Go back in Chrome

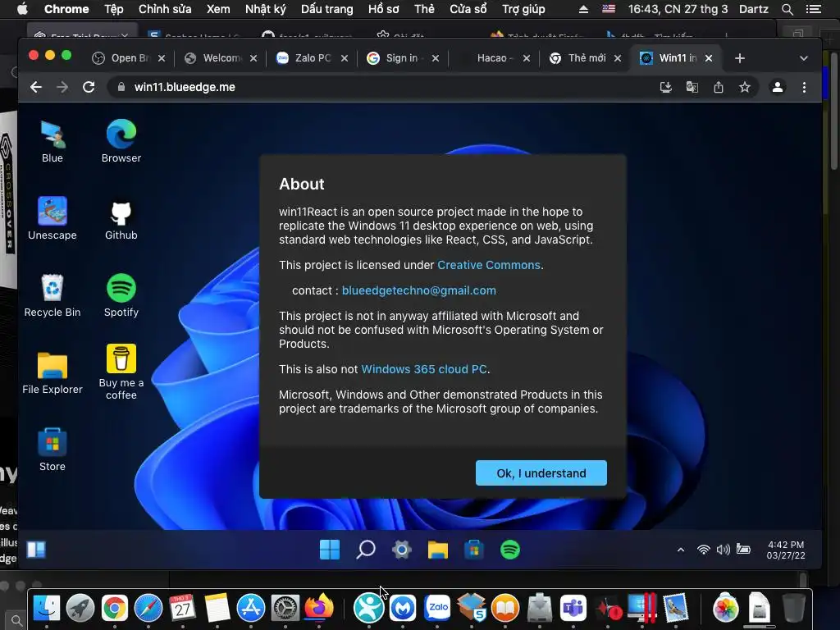[x=36, y=87]
